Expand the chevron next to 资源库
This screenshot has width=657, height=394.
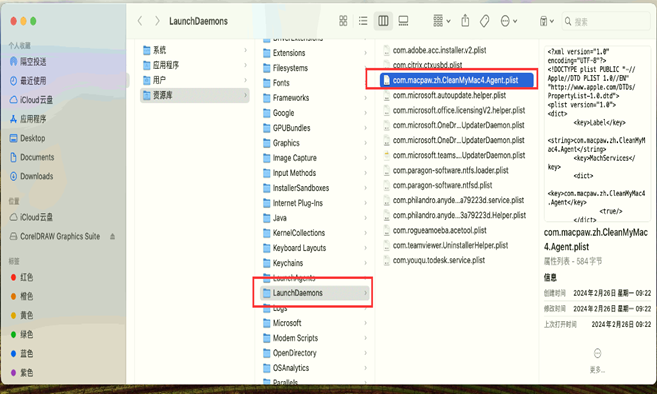[x=246, y=95]
